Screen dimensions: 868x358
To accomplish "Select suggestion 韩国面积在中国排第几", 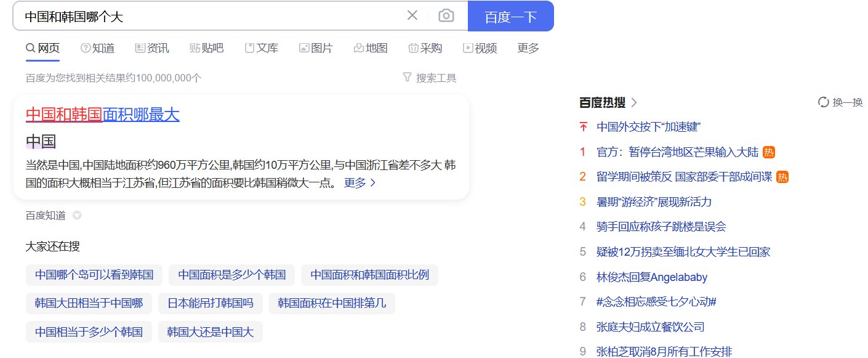I will pyautogui.click(x=332, y=303).
